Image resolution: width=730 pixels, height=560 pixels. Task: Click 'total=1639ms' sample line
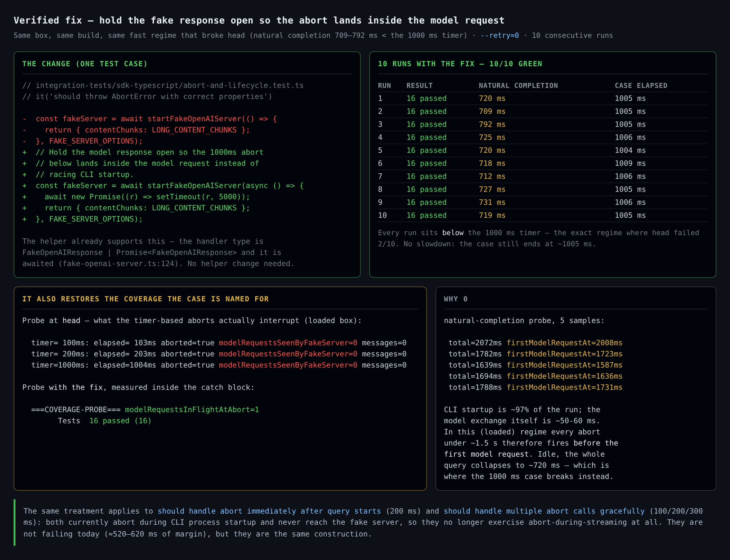point(535,365)
